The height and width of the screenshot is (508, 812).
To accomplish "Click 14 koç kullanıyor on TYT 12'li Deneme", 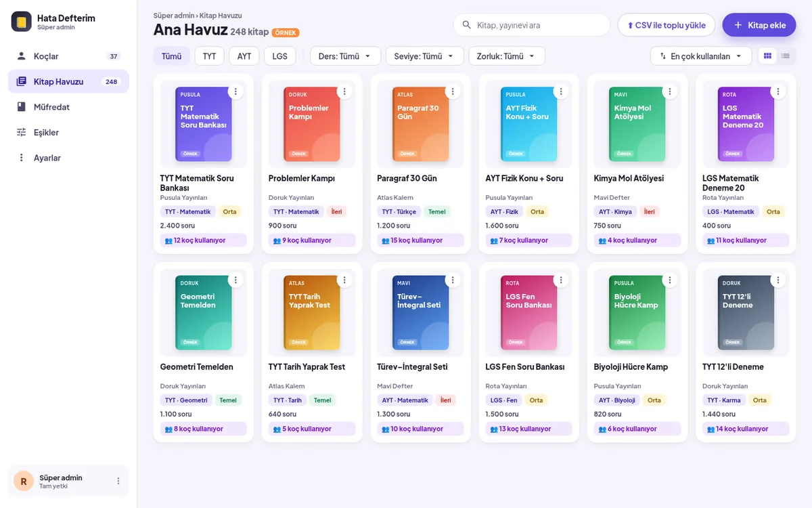I will click(746, 429).
